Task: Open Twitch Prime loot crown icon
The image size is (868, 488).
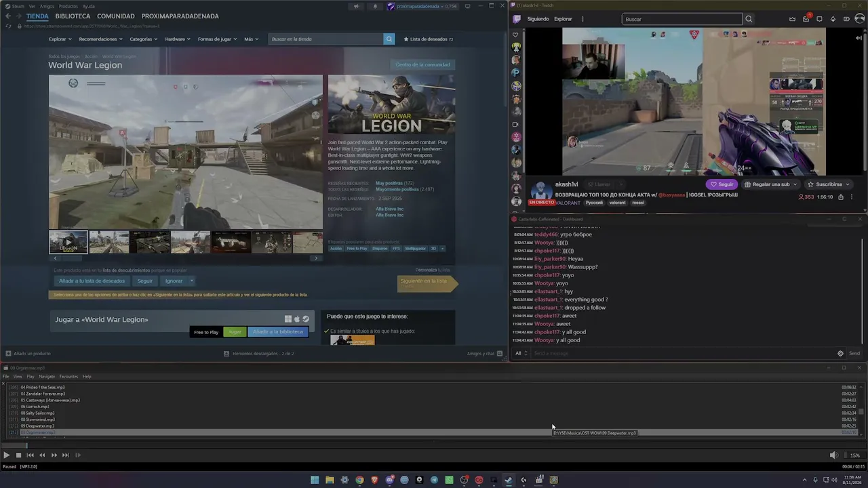Action: (792, 19)
